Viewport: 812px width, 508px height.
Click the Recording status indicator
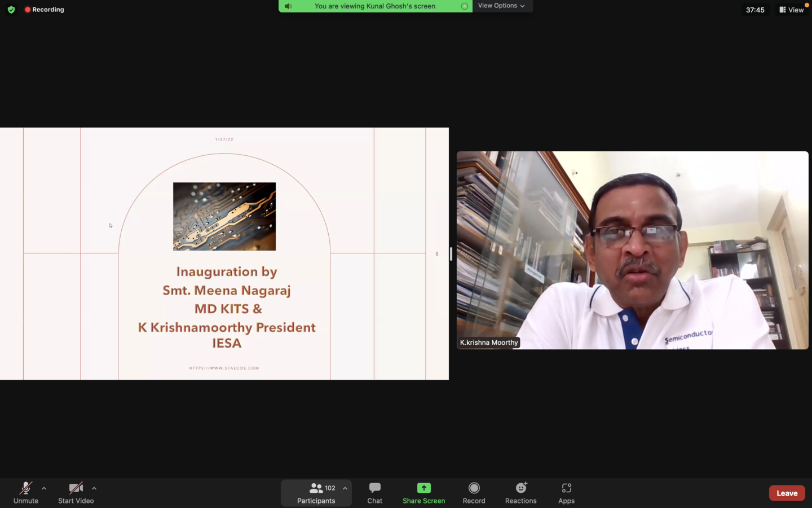44,10
